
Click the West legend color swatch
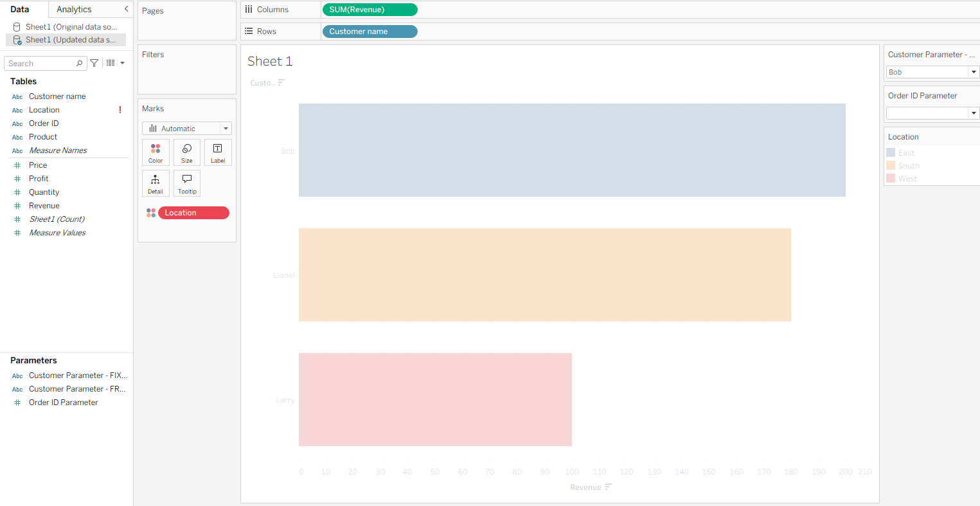(x=891, y=179)
